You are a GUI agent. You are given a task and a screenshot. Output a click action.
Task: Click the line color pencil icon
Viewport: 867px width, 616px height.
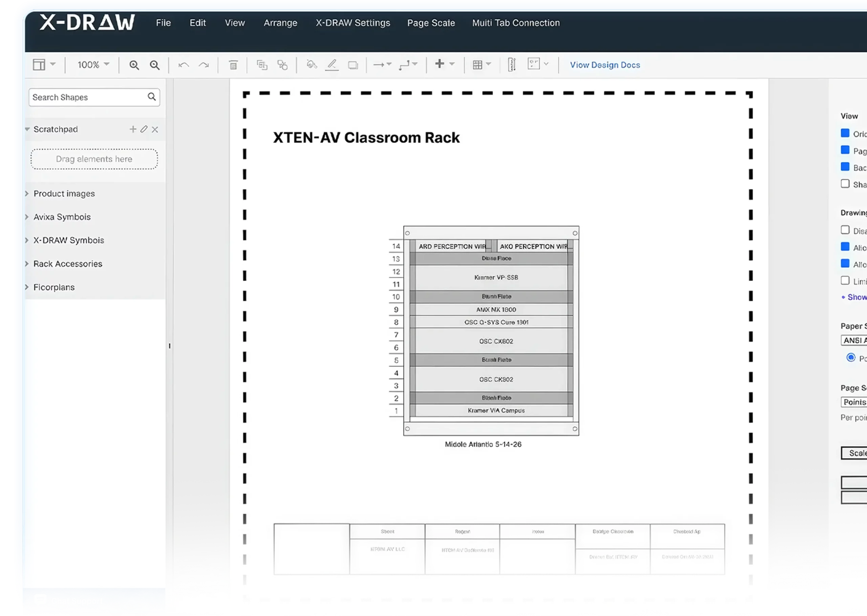click(332, 65)
